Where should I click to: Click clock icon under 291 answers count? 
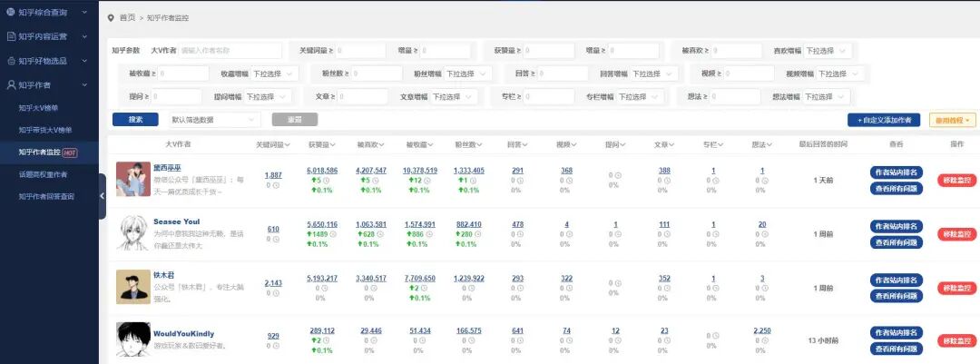521,181
